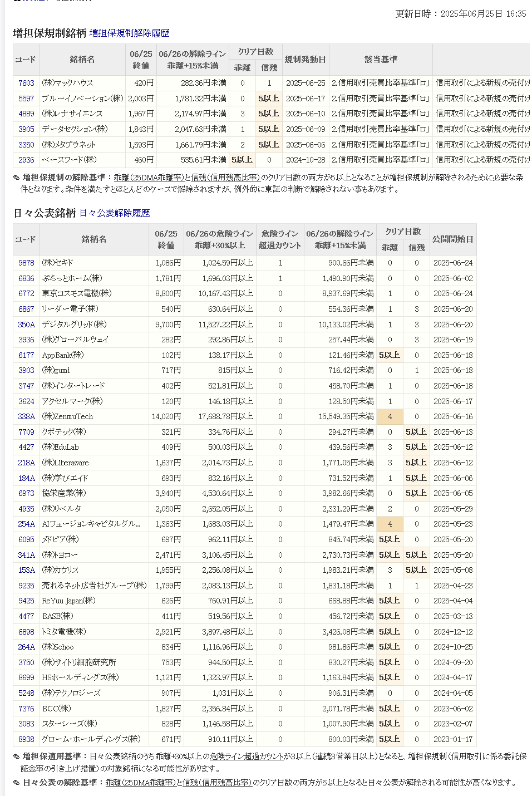Viewport: 532px width, 796px height.
Task: Select the company name (株)マックハウス
Action: click(68, 83)
